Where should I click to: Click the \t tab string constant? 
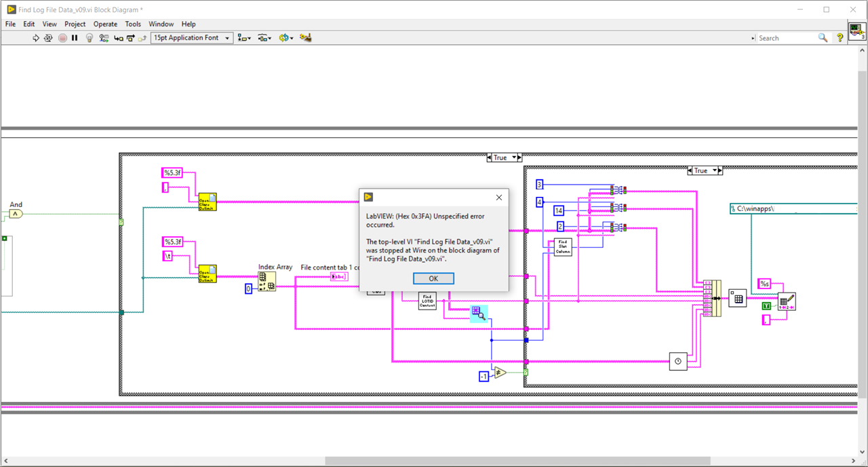[167, 256]
